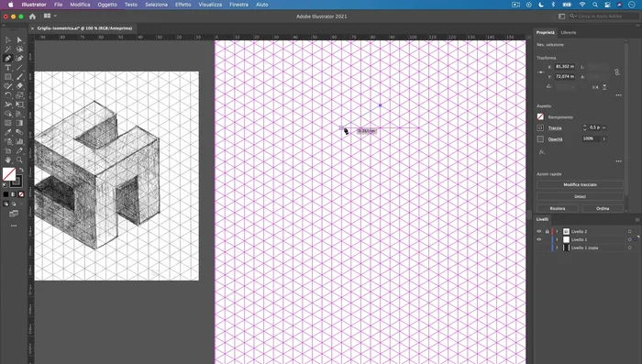Select the Scale tool
The width and height of the screenshot is (642, 364).
click(19, 95)
